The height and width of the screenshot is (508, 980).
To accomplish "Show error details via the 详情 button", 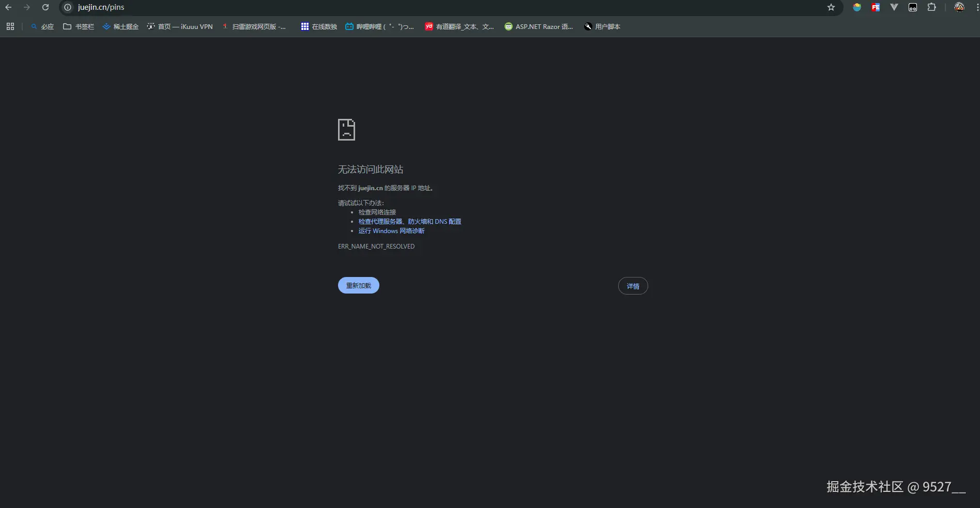I will tap(633, 286).
